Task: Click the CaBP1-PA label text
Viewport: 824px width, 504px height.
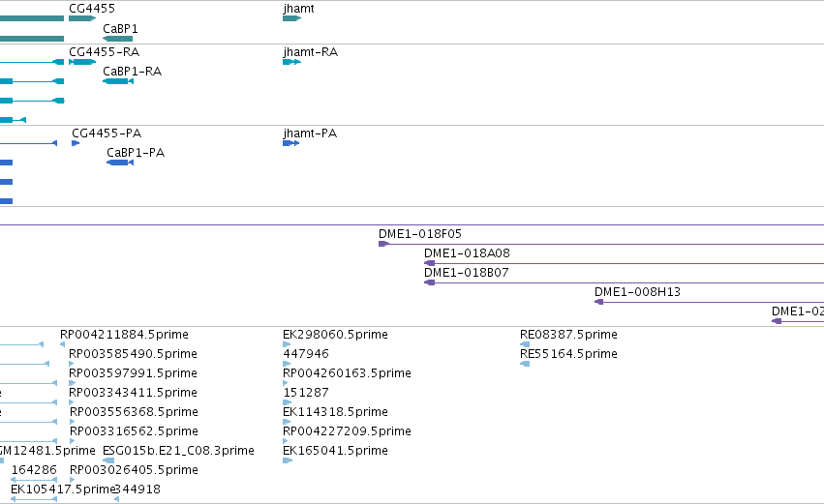Action: click(x=136, y=153)
